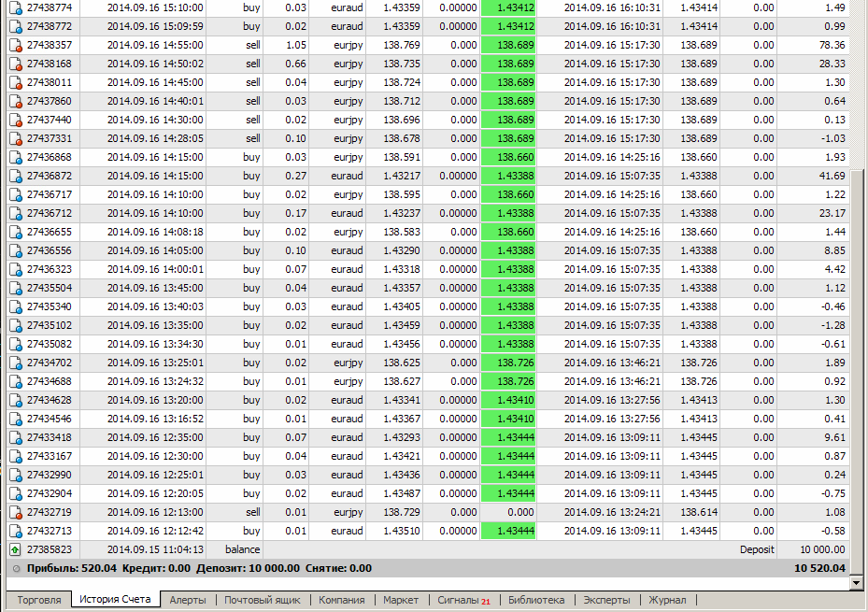The height and width of the screenshot is (612, 868).
Task: Click the buy icon of order 27434702
Action: 16,363
